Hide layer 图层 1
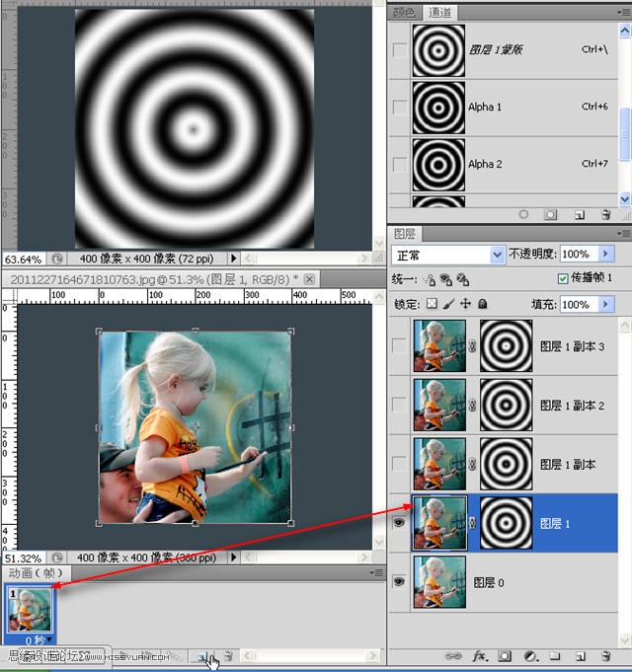632x672 pixels. click(x=399, y=523)
